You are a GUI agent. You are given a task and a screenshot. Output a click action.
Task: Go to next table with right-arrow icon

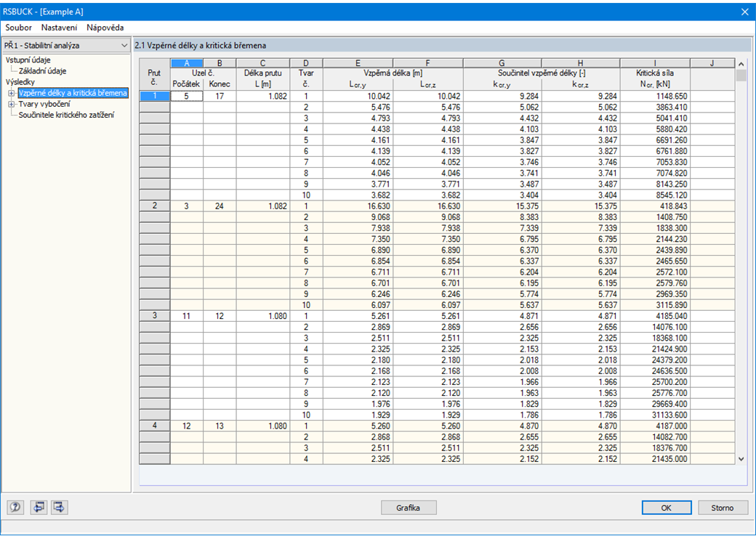60,507
